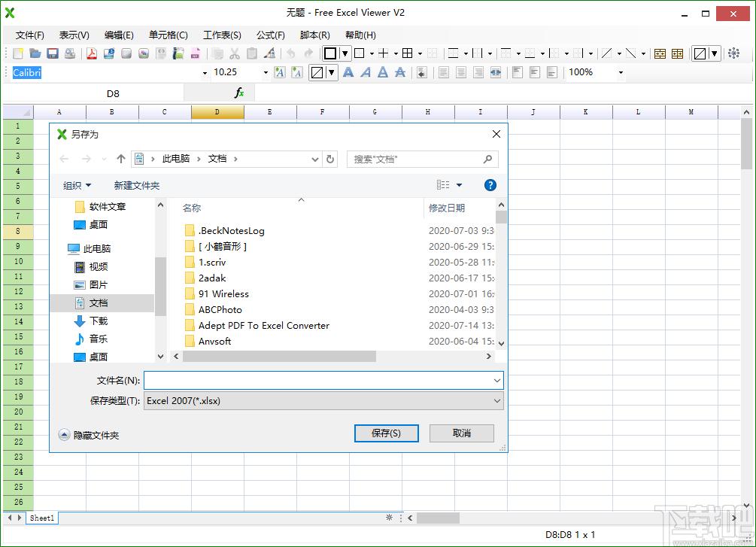
Task: Click the Align top vertical icon
Action: point(518,72)
